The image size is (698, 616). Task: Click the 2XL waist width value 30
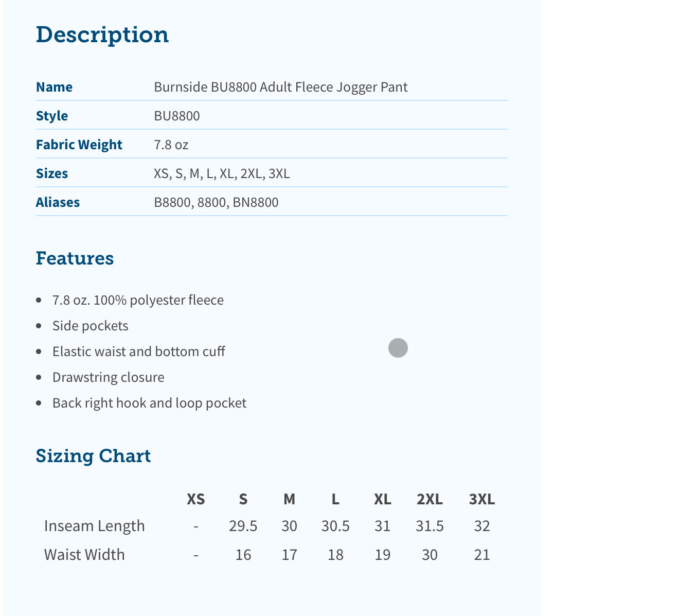coord(429,555)
